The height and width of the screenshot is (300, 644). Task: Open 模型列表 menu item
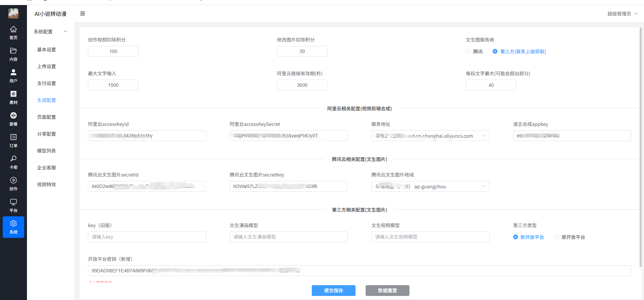point(47,151)
